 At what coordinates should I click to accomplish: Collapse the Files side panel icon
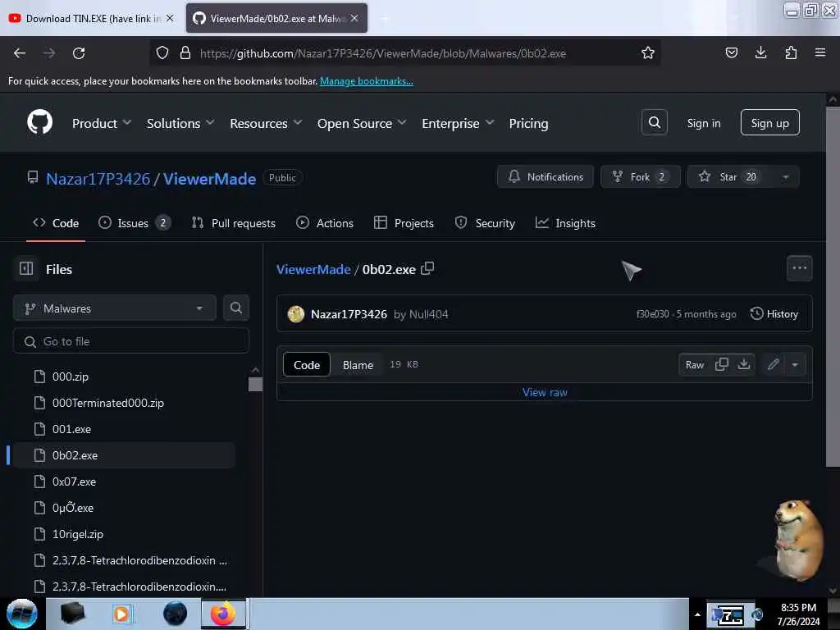26,268
